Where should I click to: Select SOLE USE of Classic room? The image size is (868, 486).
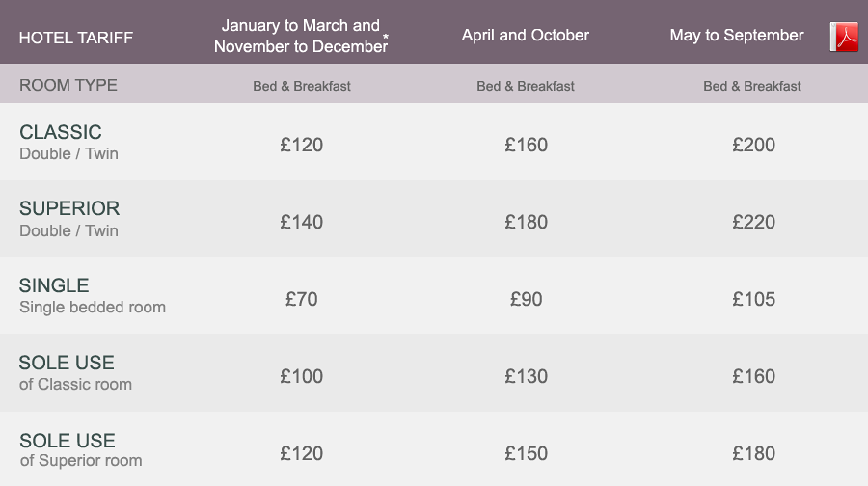75,372
